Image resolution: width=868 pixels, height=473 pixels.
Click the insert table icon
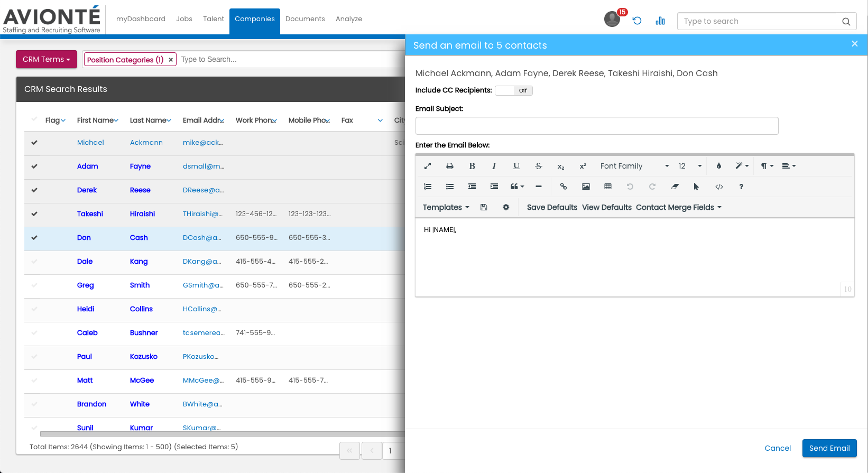click(x=608, y=187)
